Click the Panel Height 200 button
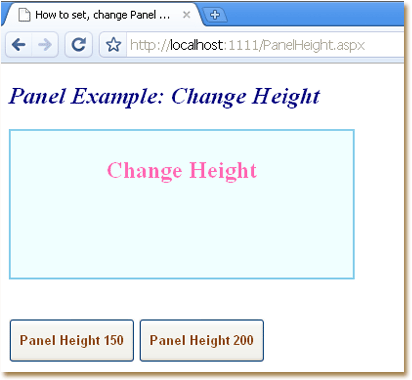Screen dimensions: 412x380 (x=202, y=340)
